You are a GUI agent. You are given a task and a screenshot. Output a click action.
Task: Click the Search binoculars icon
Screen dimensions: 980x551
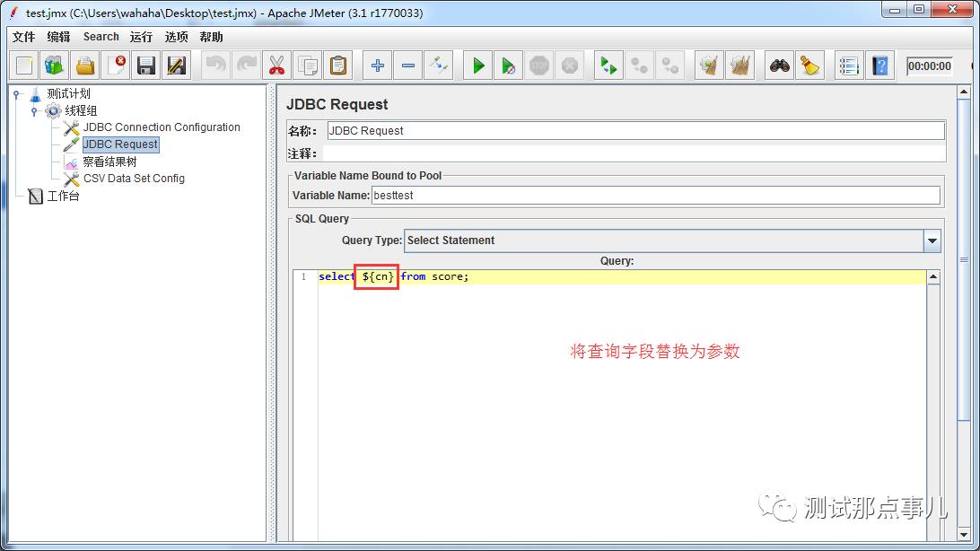(779, 66)
